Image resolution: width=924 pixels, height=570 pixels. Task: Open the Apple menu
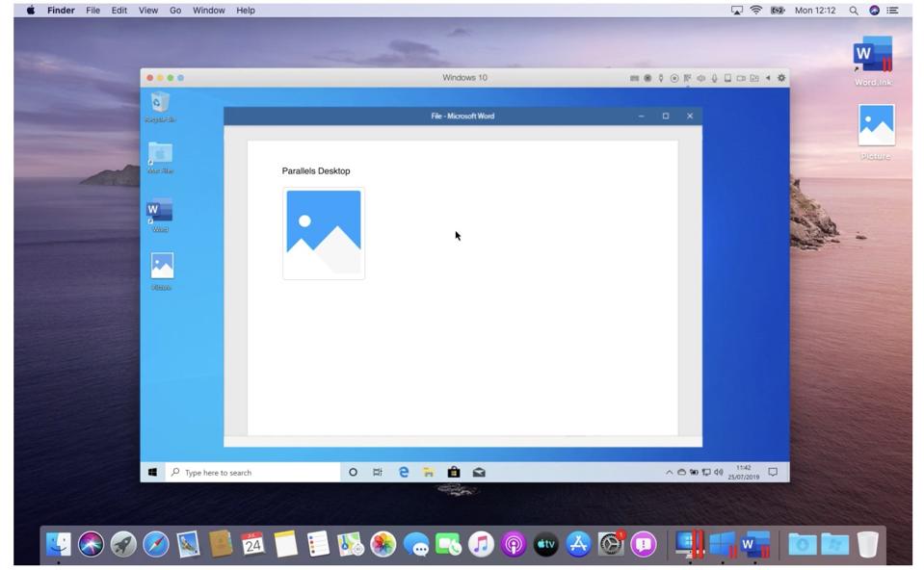point(31,10)
